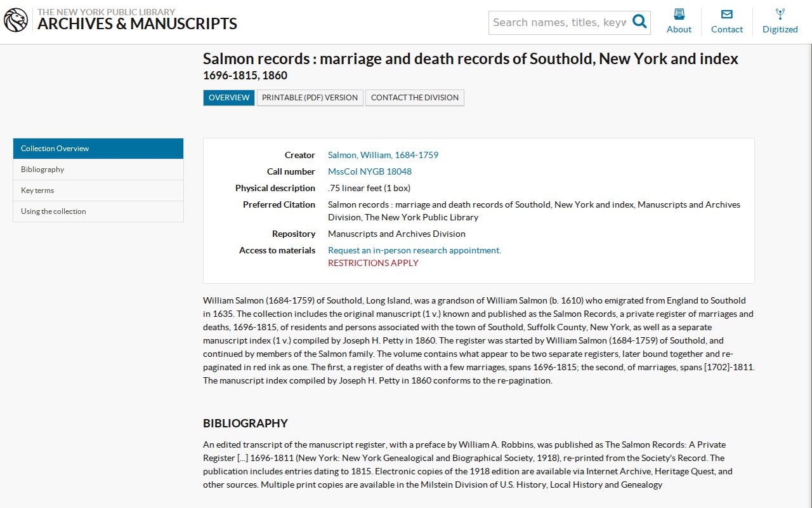Open the Contact envelope icon
The image size is (812, 508).
[727, 14]
